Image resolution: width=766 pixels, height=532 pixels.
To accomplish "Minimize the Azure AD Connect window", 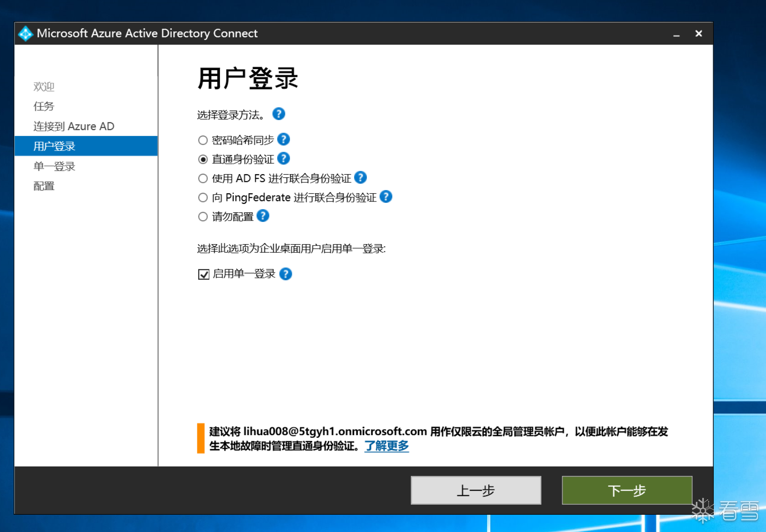I will (x=676, y=34).
